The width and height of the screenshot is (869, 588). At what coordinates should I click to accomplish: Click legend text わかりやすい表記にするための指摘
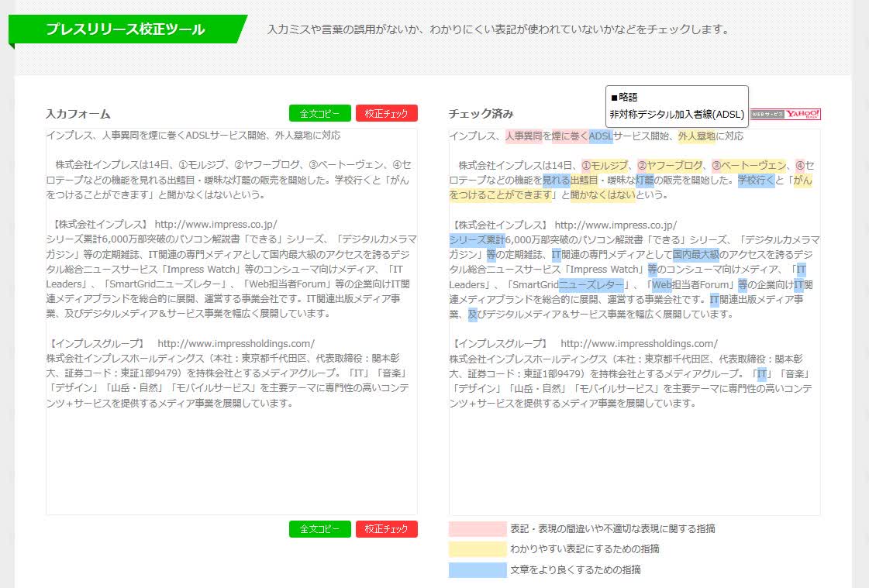pyautogui.click(x=585, y=549)
